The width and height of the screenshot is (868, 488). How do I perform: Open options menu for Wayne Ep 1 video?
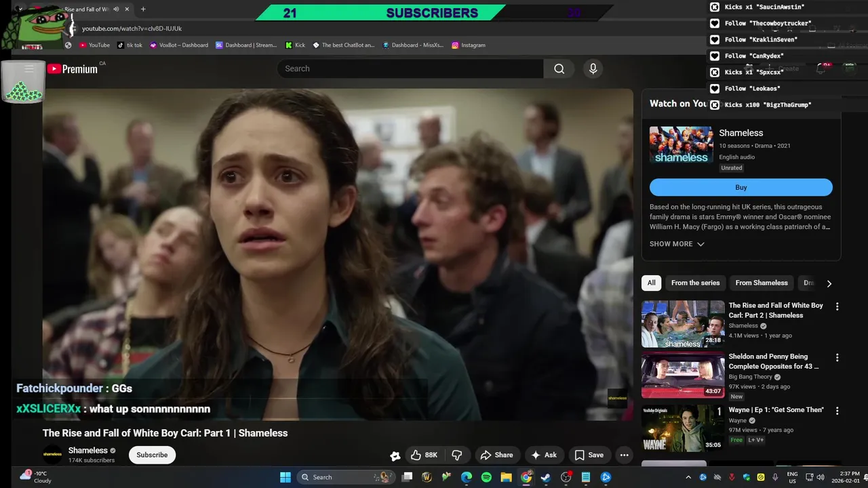[x=837, y=411]
